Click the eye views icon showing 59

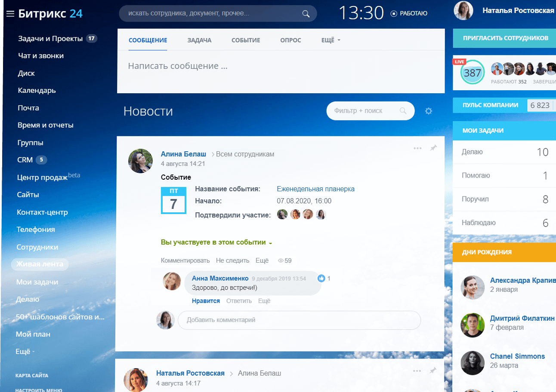pos(281,260)
